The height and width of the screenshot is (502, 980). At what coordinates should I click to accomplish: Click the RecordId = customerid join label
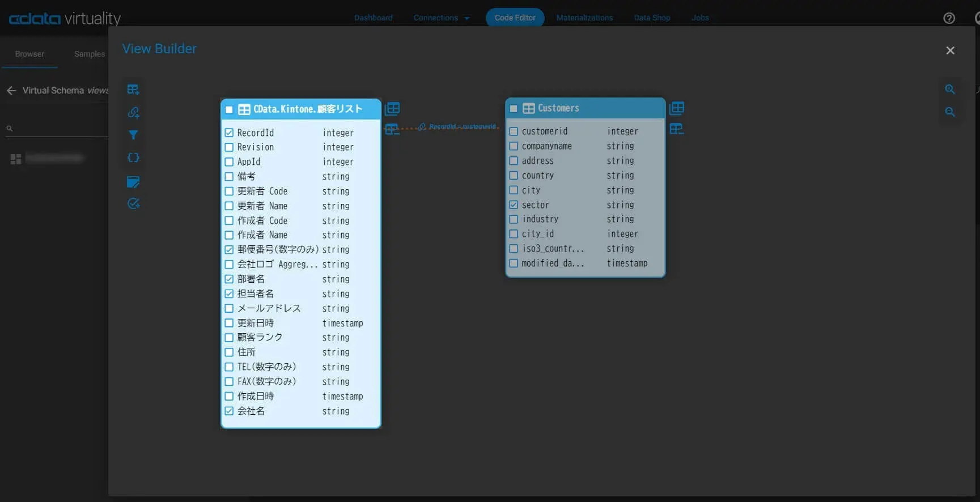[x=463, y=127]
